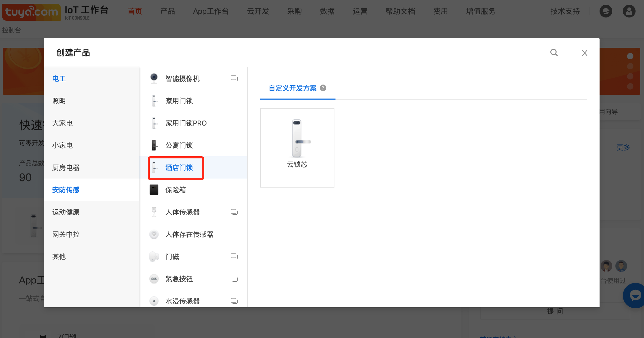
Task: Click the screen icon next to 智能摄像机
Action: (x=234, y=78)
